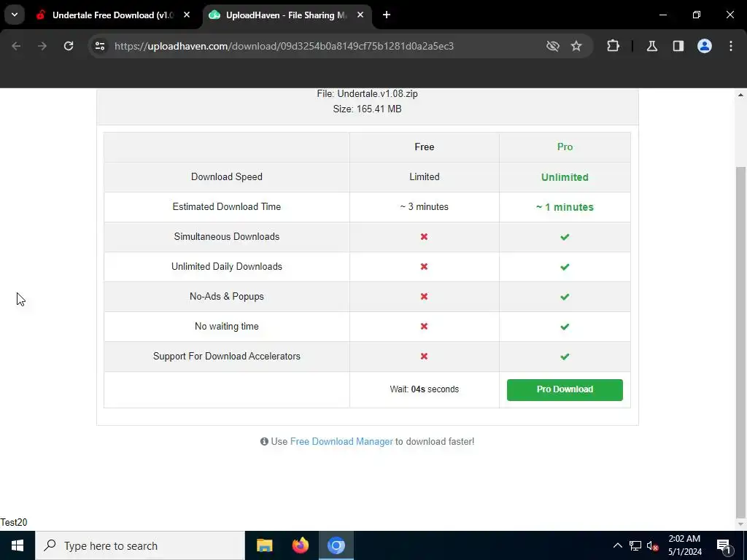This screenshot has width=747, height=560.
Task: Select the UploadHaven File Sharing tab
Action: point(286,15)
